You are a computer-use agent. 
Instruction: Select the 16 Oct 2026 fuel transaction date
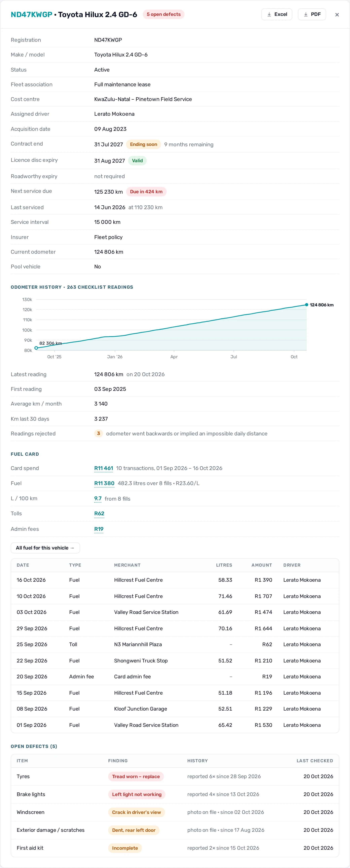31,580
